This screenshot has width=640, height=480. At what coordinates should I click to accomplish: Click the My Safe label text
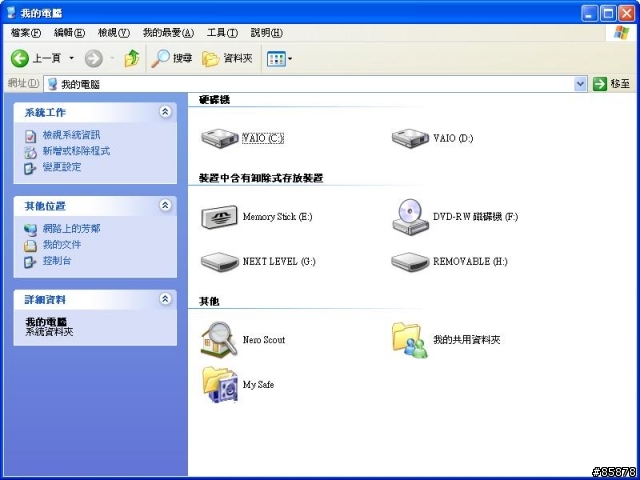tap(258, 384)
